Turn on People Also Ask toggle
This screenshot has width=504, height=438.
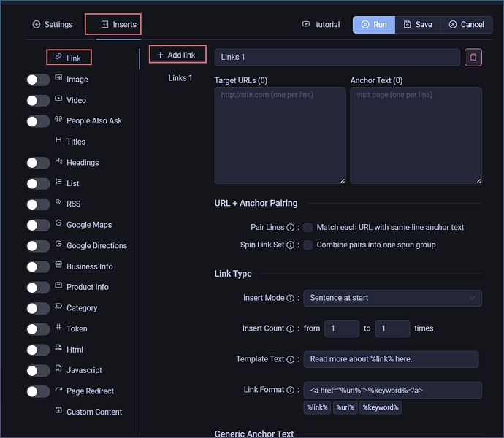click(38, 121)
